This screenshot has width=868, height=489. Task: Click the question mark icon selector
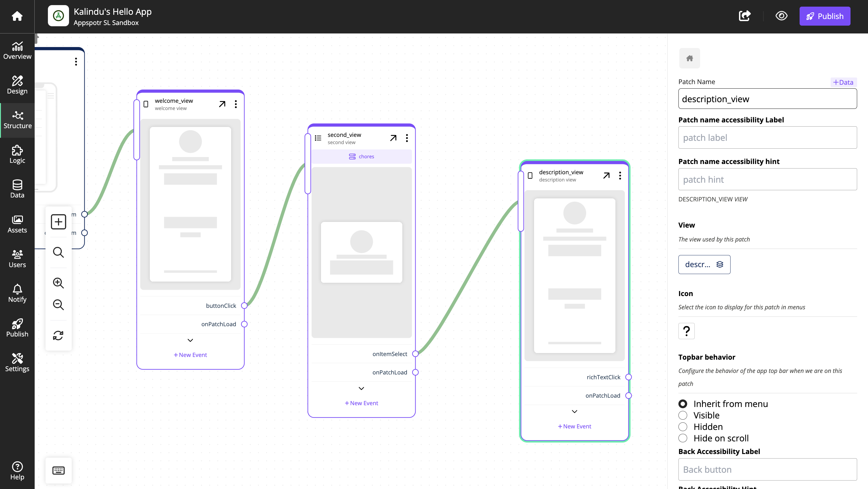click(686, 331)
